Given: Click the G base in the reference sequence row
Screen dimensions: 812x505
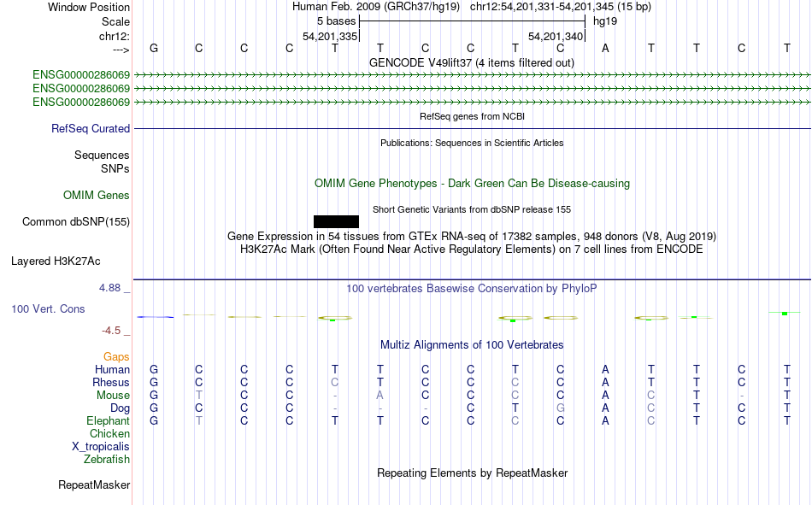Looking at the screenshot, I should pos(154,48).
